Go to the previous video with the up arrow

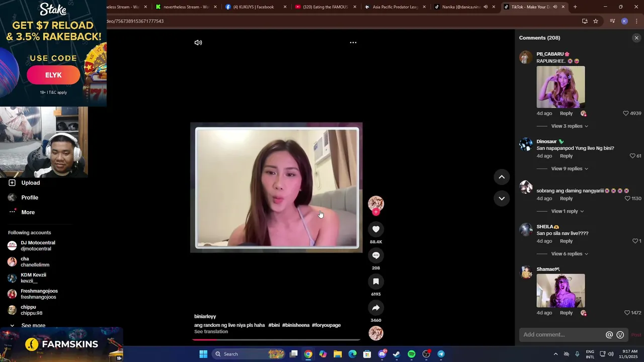[502, 177]
